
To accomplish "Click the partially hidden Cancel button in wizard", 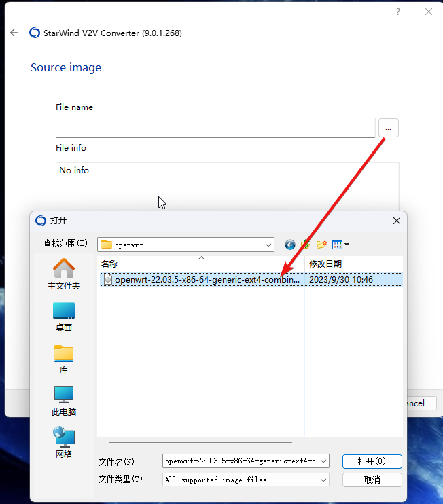I will 421,403.
